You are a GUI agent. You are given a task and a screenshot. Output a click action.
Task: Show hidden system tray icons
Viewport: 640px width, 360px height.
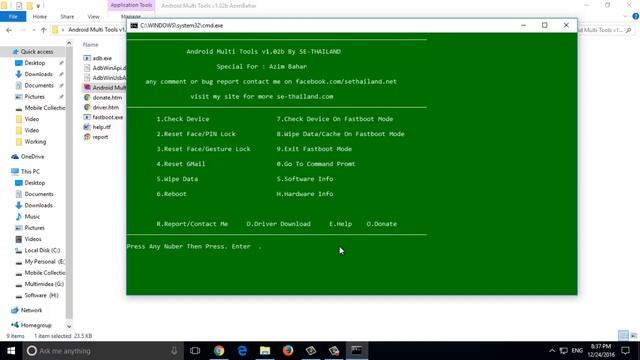[x=552, y=351]
